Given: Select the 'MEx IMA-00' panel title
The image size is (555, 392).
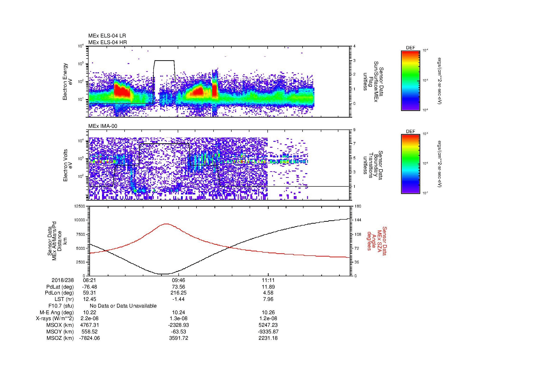Looking at the screenshot, I should (x=103, y=126).
